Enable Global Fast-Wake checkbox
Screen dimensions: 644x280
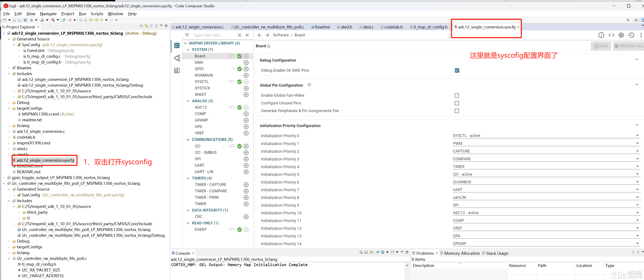[x=457, y=96]
